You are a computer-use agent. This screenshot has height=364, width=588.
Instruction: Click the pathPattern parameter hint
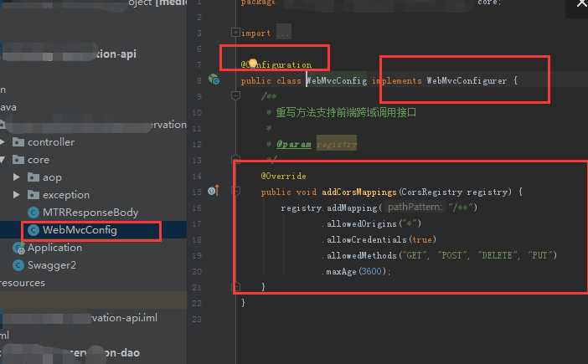pos(415,208)
